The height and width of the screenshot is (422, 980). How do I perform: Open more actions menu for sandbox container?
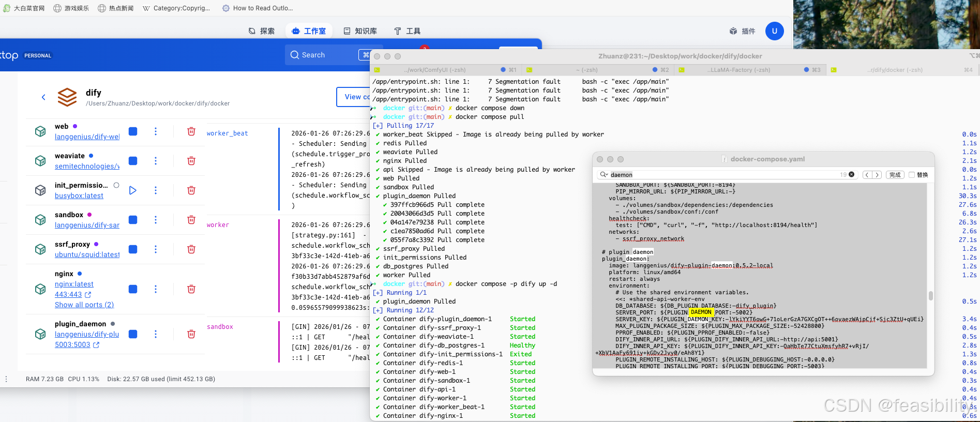156,220
